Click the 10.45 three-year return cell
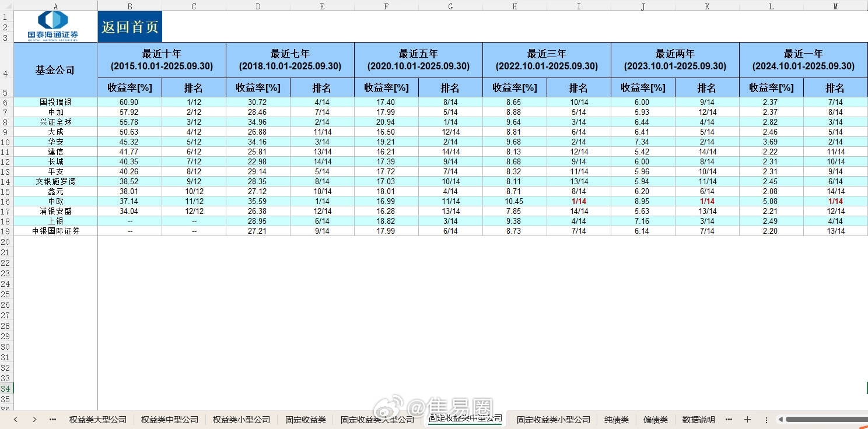Image resolution: width=868 pixels, height=429 pixels. [x=514, y=201]
